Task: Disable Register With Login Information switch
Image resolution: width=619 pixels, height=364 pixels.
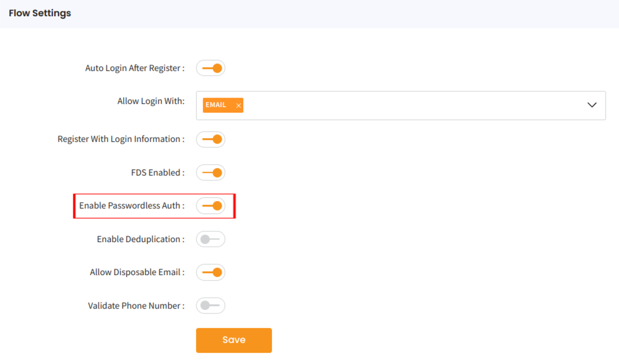Action: (210, 139)
